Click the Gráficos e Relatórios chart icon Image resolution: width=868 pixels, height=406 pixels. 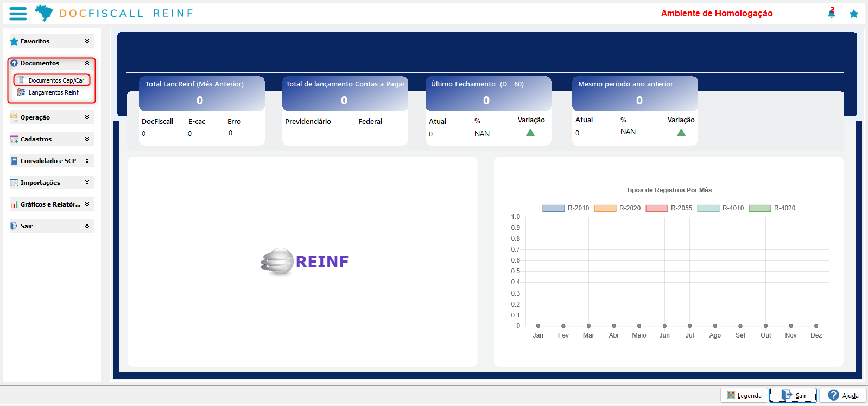click(x=14, y=204)
